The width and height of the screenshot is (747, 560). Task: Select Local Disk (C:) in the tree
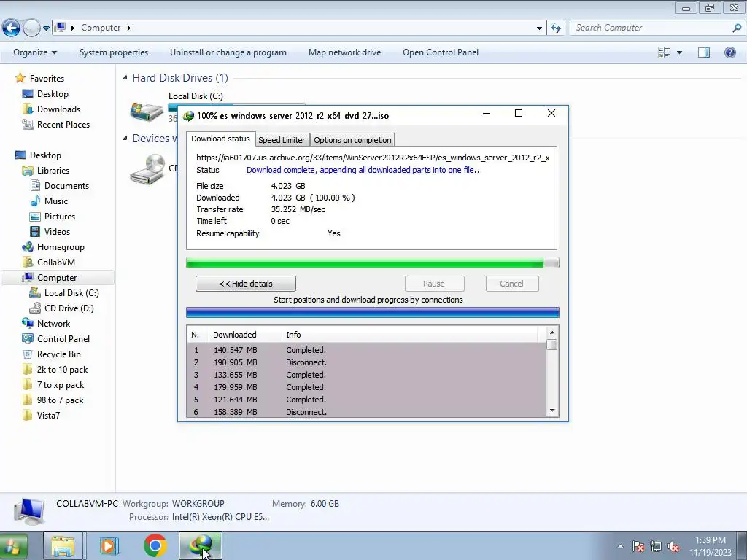point(65,293)
